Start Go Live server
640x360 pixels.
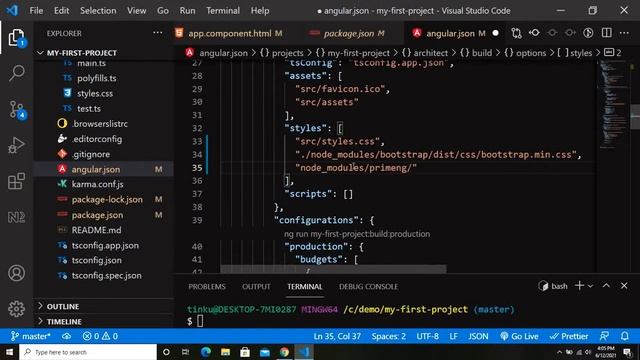point(519,336)
